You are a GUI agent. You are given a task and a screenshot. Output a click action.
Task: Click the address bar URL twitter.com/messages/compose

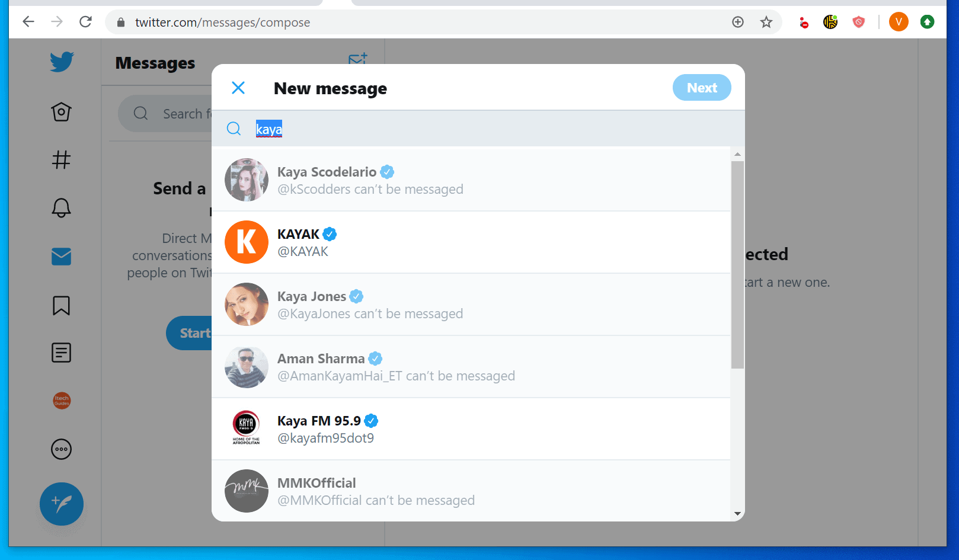(222, 23)
